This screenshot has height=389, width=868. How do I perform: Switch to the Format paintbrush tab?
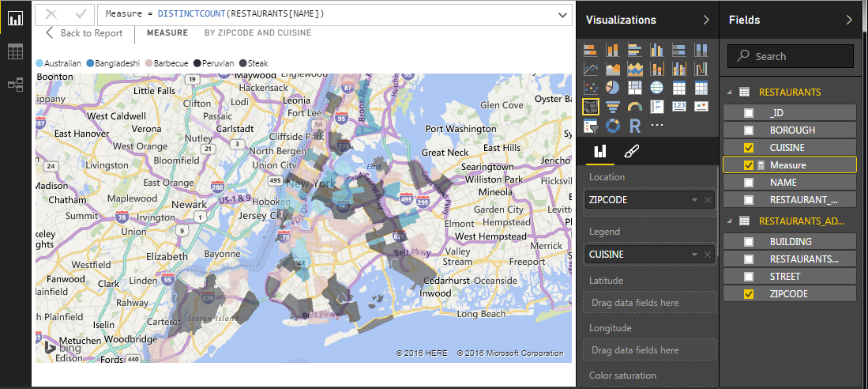pyautogui.click(x=631, y=151)
